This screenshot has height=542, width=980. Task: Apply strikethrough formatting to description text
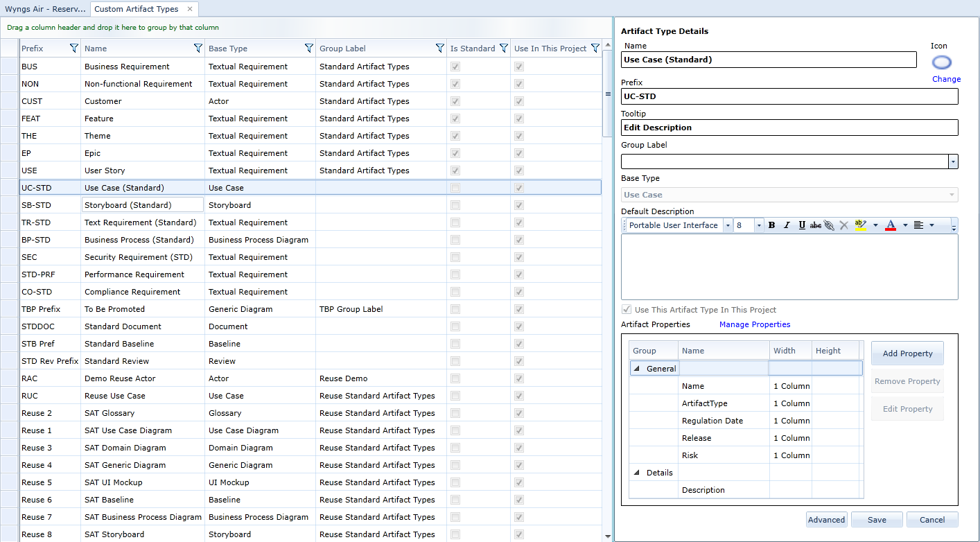coord(815,225)
